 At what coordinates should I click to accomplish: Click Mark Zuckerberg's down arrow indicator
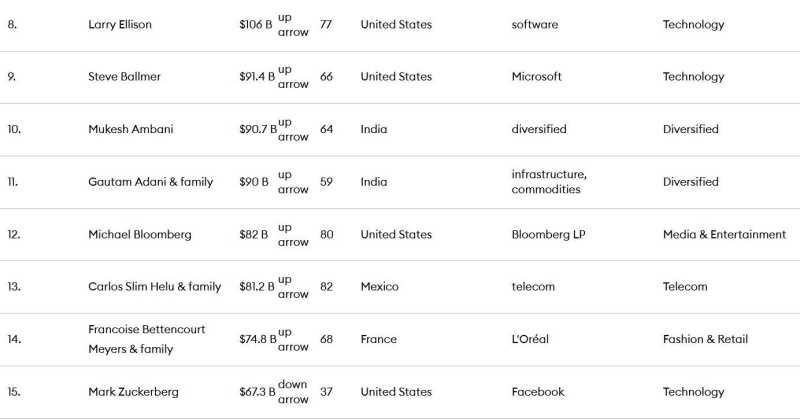pyautogui.click(x=293, y=392)
